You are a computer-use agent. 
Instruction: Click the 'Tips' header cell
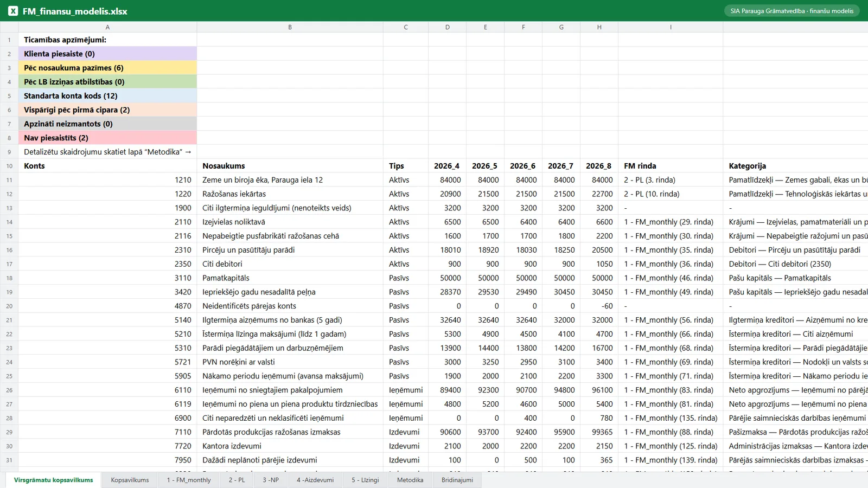point(406,166)
